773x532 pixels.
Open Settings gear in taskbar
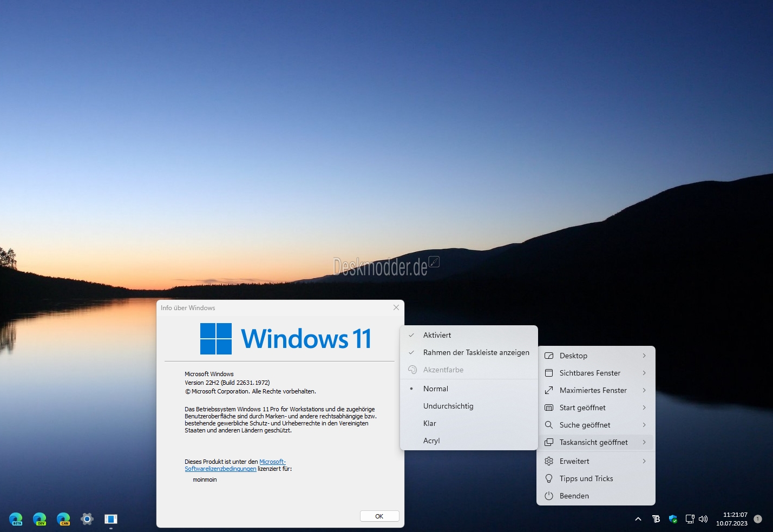coord(87,519)
